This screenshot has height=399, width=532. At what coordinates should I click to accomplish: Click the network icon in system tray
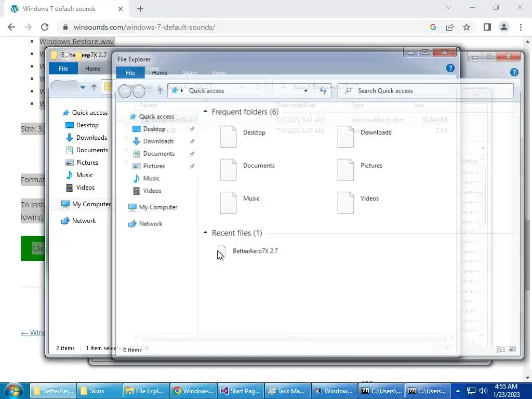471,391
